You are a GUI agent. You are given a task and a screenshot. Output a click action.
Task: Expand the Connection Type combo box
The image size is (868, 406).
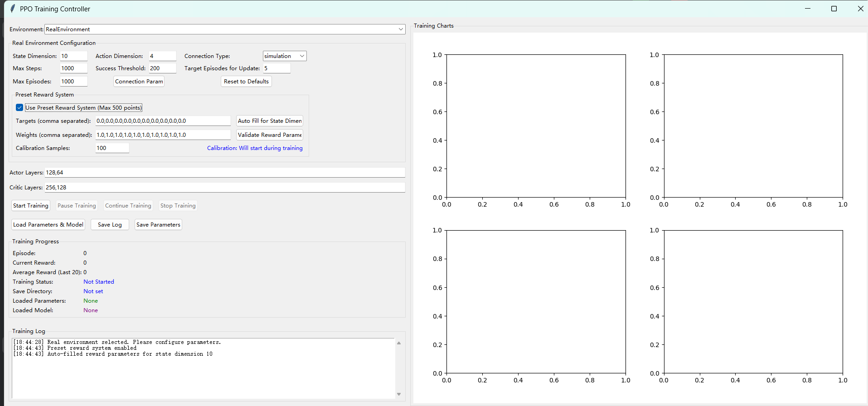[302, 56]
